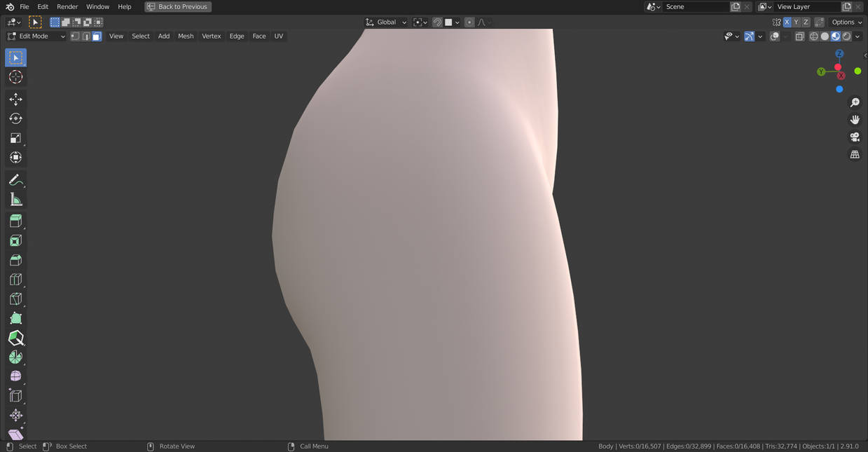868x452 pixels.
Task: Open the Global transform orientation dropdown
Action: click(386, 22)
